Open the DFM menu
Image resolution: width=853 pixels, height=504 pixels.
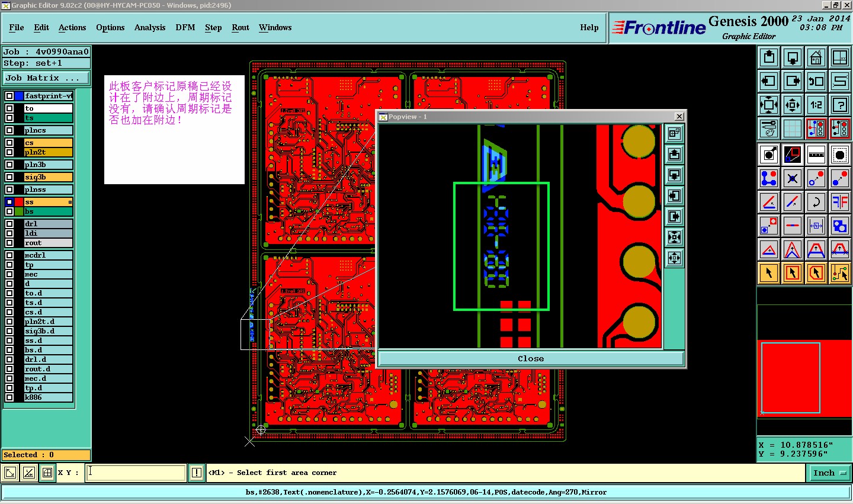tap(185, 27)
